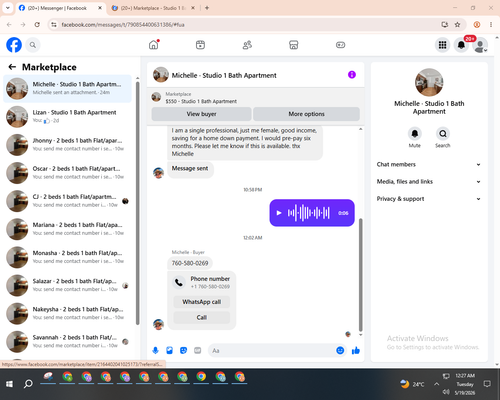Click the Facebook search magnifier icon

pyautogui.click(x=33, y=45)
